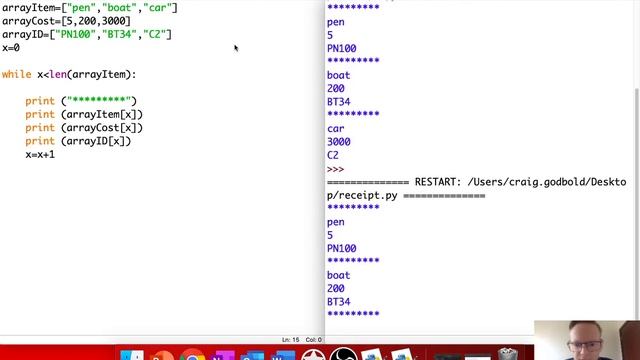Open the second Python IDLE dock icon
Screen dimensions: 640x360
point(402,354)
